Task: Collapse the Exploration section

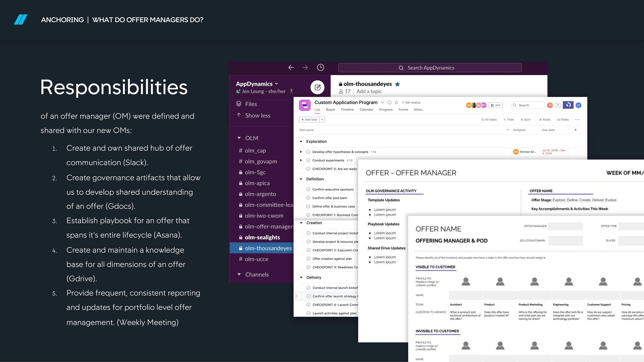Action: 301,142
